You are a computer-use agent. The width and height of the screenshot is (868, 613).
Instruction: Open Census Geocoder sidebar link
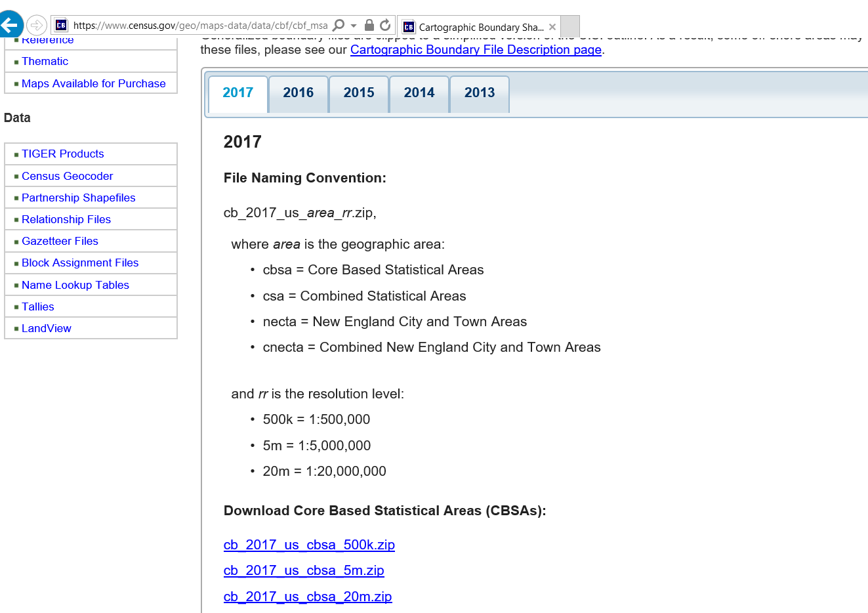pyautogui.click(x=67, y=176)
